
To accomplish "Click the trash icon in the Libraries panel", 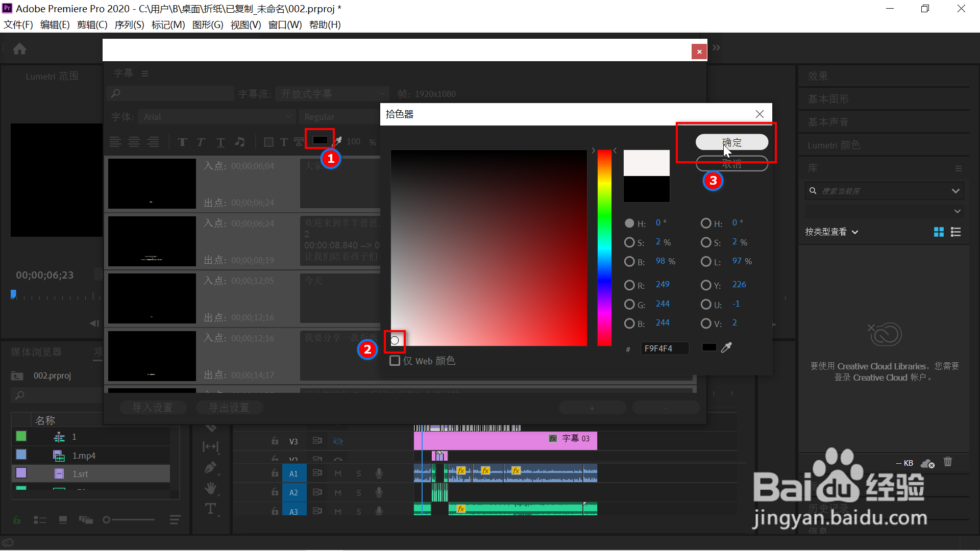I will point(948,462).
